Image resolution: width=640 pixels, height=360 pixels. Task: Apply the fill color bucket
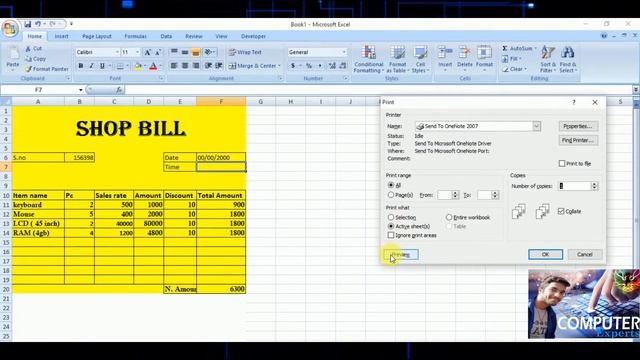click(x=138, y=66)
